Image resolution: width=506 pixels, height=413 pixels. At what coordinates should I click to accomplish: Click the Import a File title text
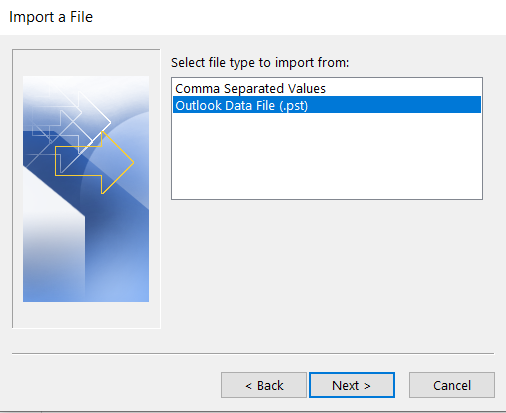coord(51,17)
